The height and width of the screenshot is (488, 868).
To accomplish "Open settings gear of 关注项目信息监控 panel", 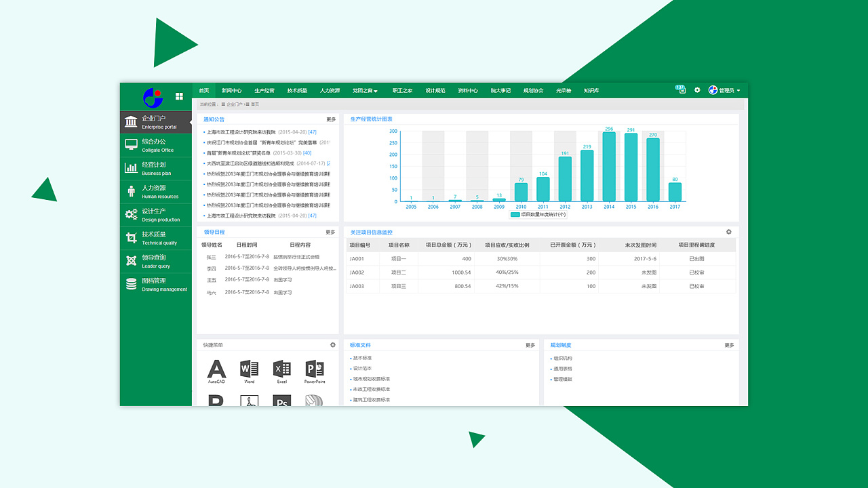I will click(729, 232).
